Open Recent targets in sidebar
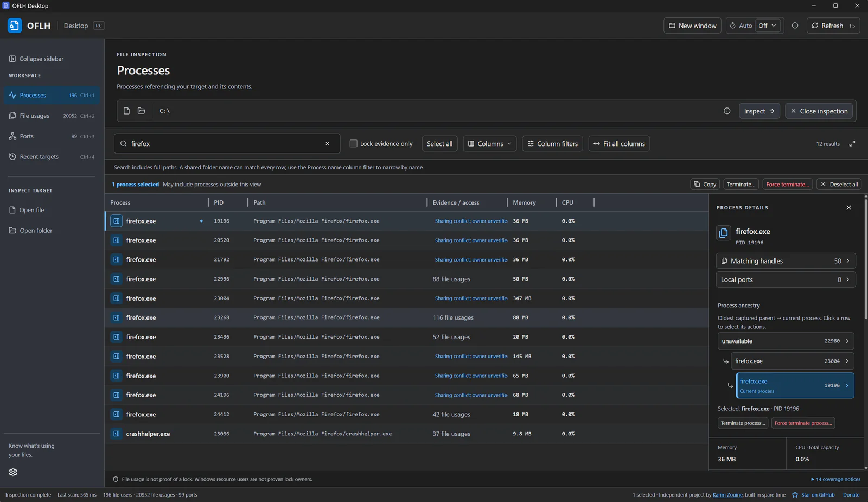 pyautogui.click(x=52, y=157)
